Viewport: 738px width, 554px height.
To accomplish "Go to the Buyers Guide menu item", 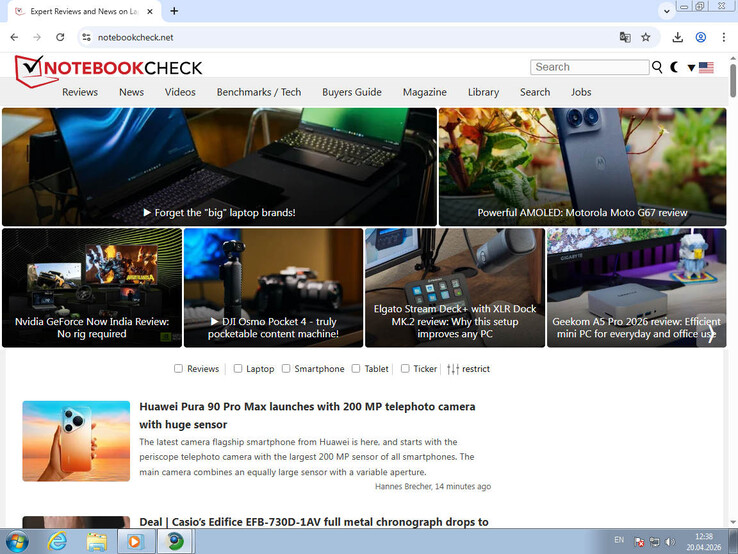I will point(351,92).
